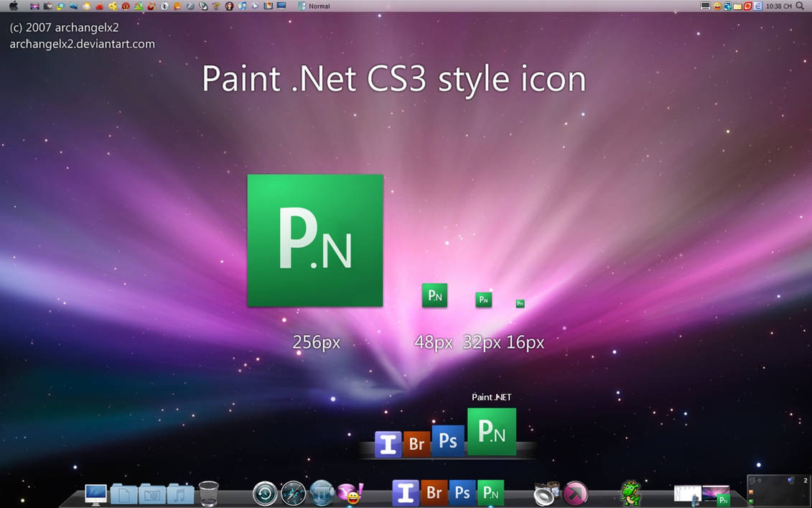Select the purple 'I' InDesign-style dock icon
This screenshot has width=812, height=508.
[x=405, y=493]
